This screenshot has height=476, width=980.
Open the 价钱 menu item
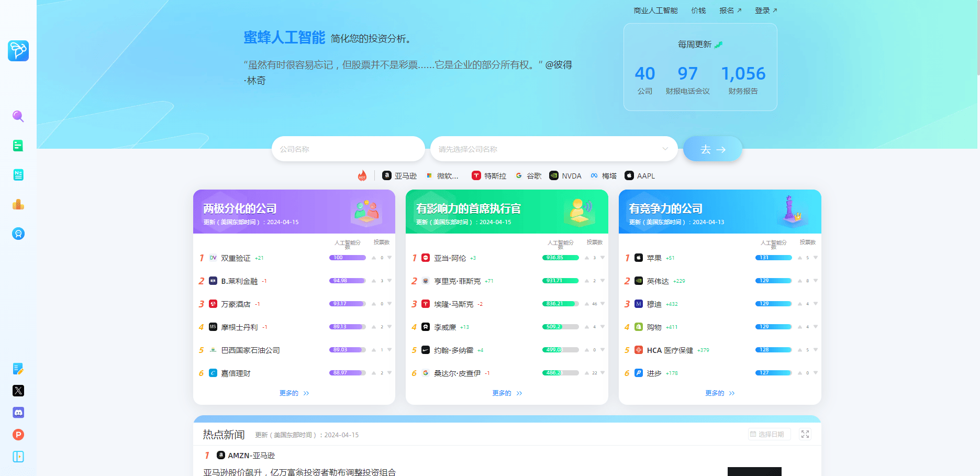698,10
